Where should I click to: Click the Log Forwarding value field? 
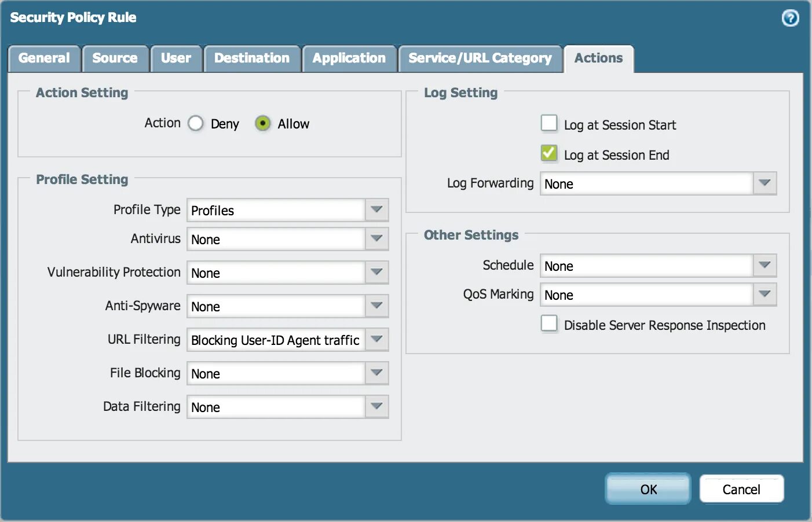646,183
